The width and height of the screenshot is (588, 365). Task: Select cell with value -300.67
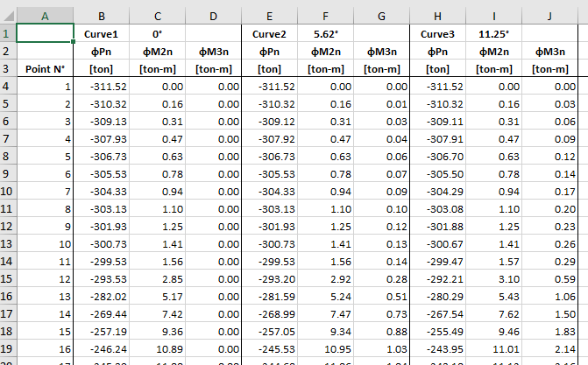click(437, 244)
